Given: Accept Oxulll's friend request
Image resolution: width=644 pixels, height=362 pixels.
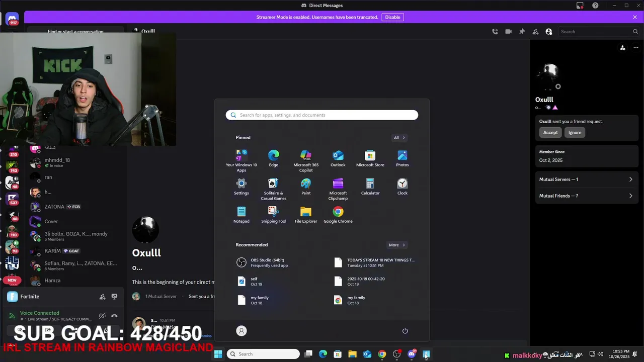Looking at the screenshot, I should 550,133.
